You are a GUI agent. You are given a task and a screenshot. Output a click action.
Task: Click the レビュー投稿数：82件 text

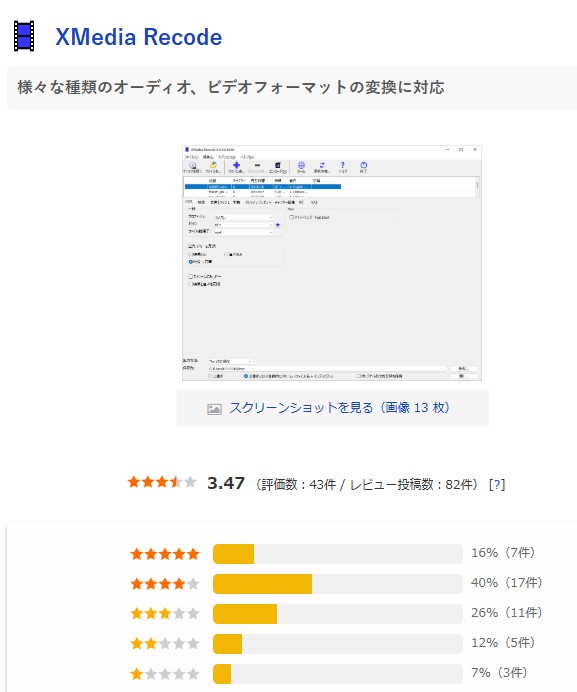[412, 485]
